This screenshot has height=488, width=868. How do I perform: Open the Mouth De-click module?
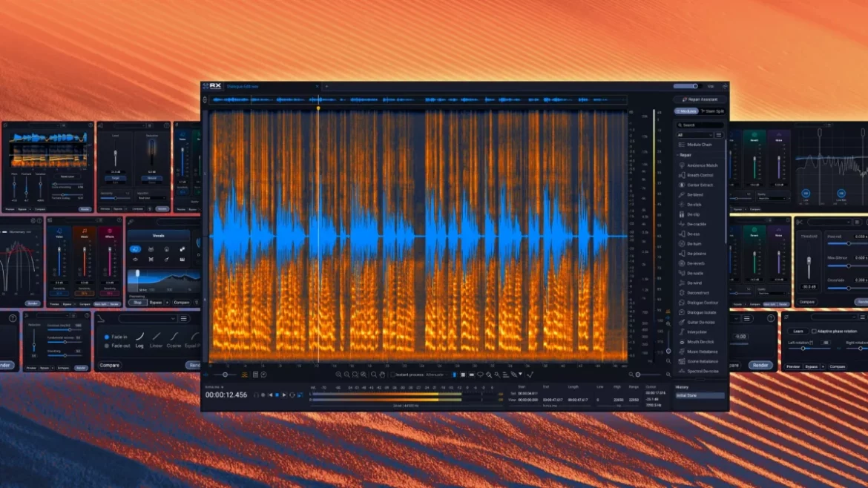[x=697, y=343]
